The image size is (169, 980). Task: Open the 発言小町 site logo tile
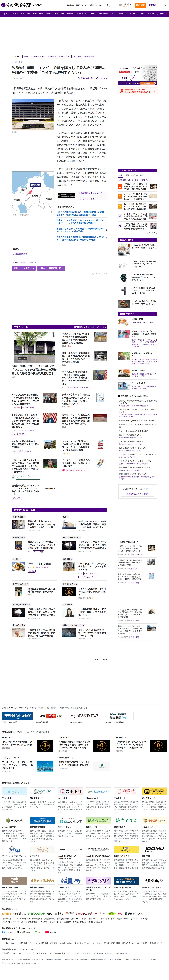15,791
